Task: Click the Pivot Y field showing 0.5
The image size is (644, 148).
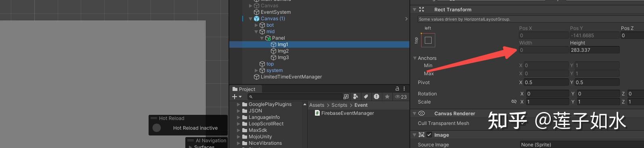Action: (598, 82)
